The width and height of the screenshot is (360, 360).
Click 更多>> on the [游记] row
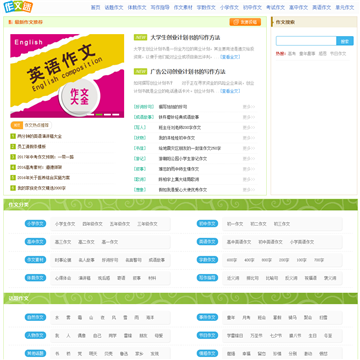pyautogui.click(x=249, y=159)
